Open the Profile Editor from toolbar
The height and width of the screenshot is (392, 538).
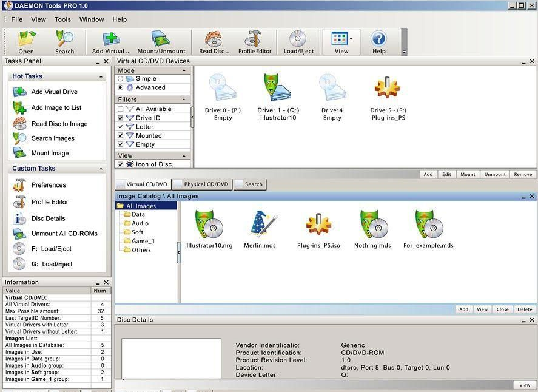[x=254, y=41]
